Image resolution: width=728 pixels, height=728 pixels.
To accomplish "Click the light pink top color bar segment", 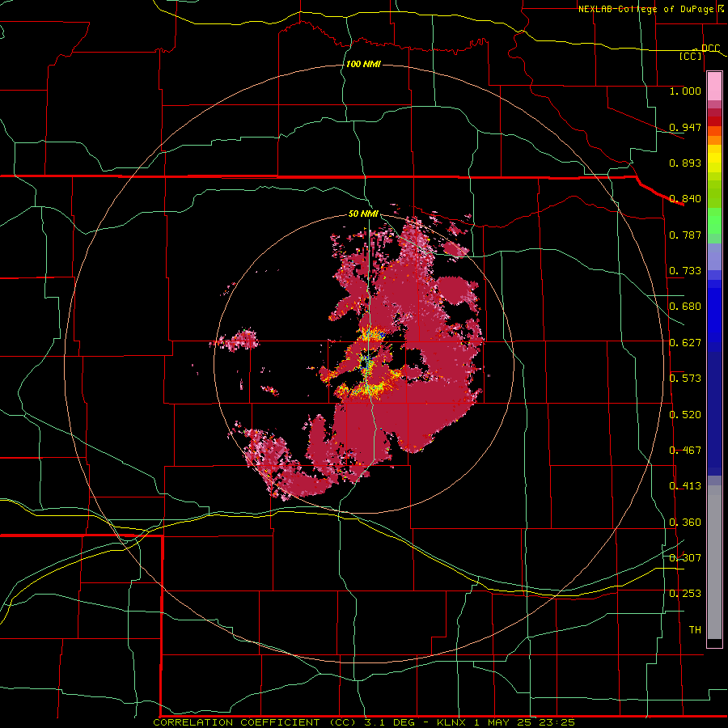I will 714,86.
